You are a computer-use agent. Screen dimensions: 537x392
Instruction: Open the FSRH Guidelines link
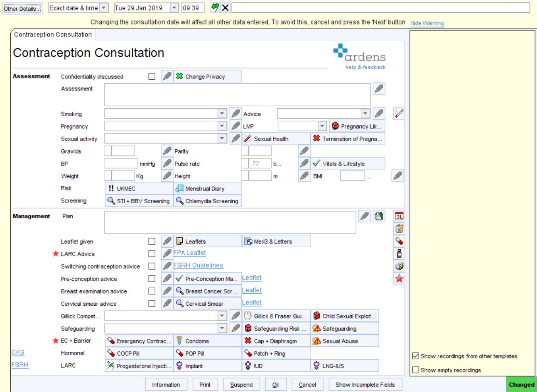click(198, 265)
